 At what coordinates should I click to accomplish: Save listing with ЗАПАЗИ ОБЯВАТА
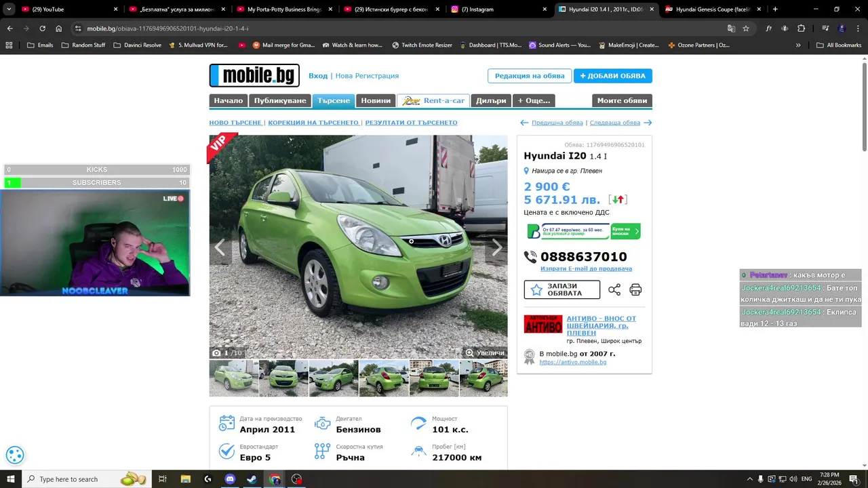[x=562, y=289]
